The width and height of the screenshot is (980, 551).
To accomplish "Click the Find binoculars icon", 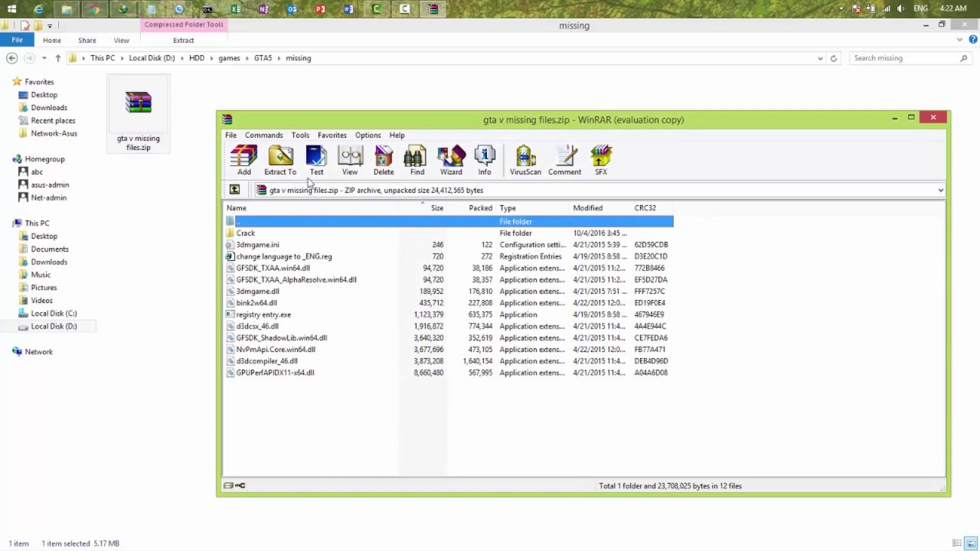I will point(416,160).
